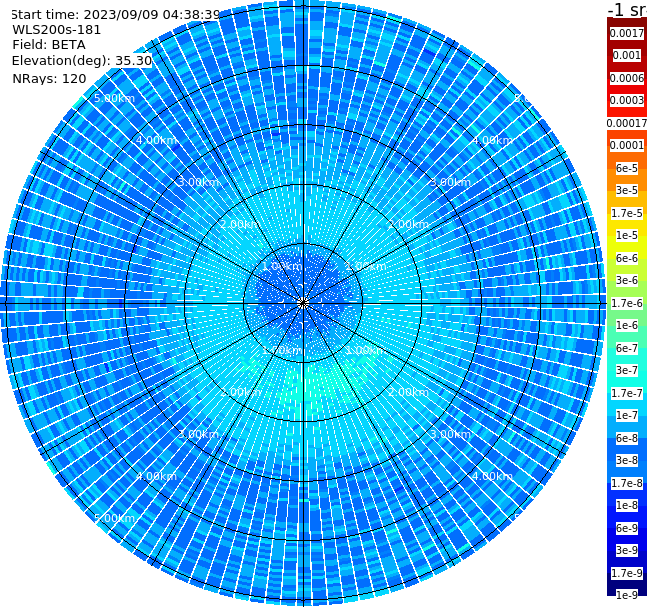Select the 3e-9 color bar value
Viewport: 647px width, 607px height.
coord(627,550)
